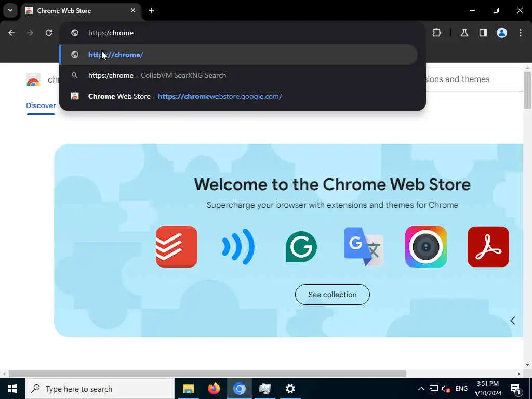Open the blue sound waves extension icon
The width and height of the screenshot is (532, 399).
point(238,247)
